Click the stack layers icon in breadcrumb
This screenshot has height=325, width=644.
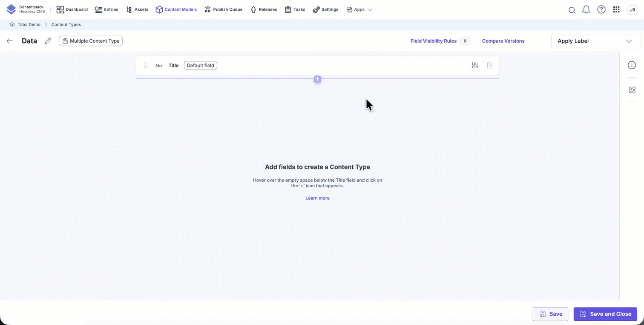(12, 25)
